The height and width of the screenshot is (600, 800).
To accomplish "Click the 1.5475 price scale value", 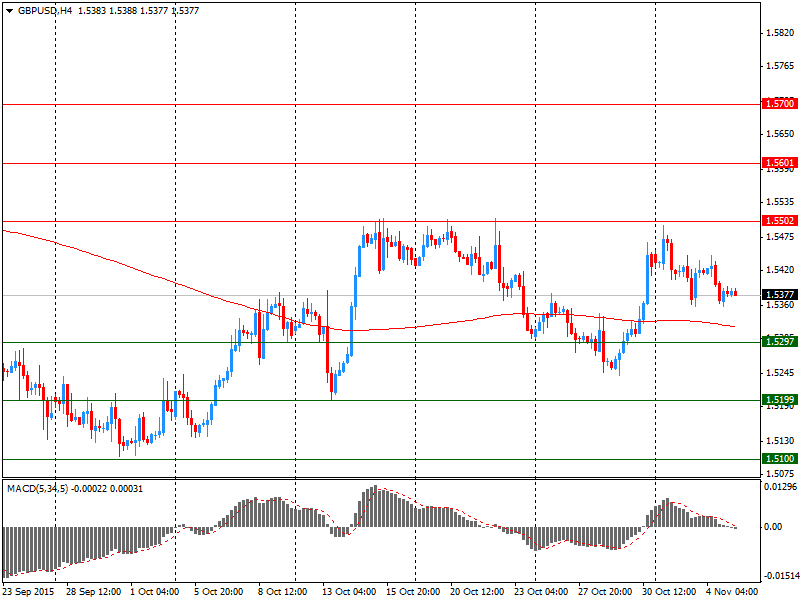I will coord(781,237).
